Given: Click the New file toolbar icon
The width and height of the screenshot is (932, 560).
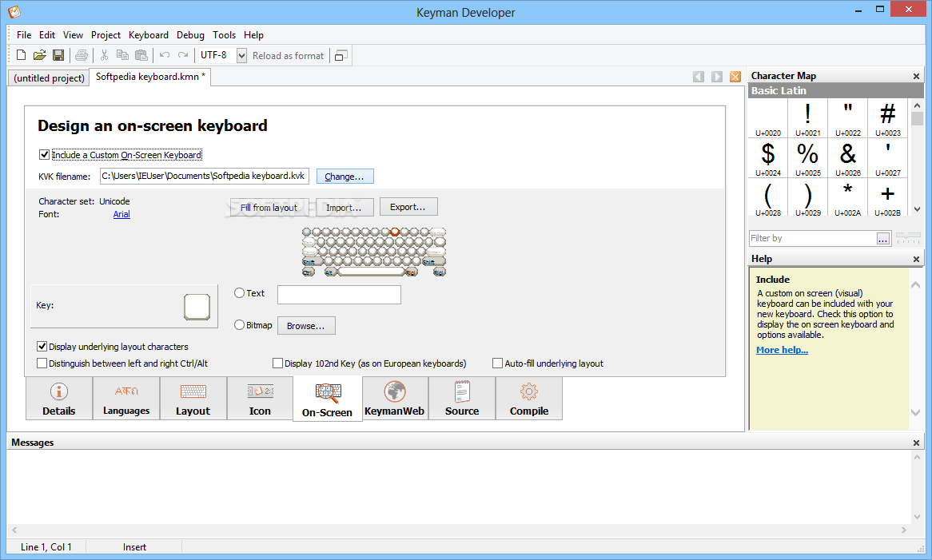Looking at the screenshot, I should (x=21, y=55).
